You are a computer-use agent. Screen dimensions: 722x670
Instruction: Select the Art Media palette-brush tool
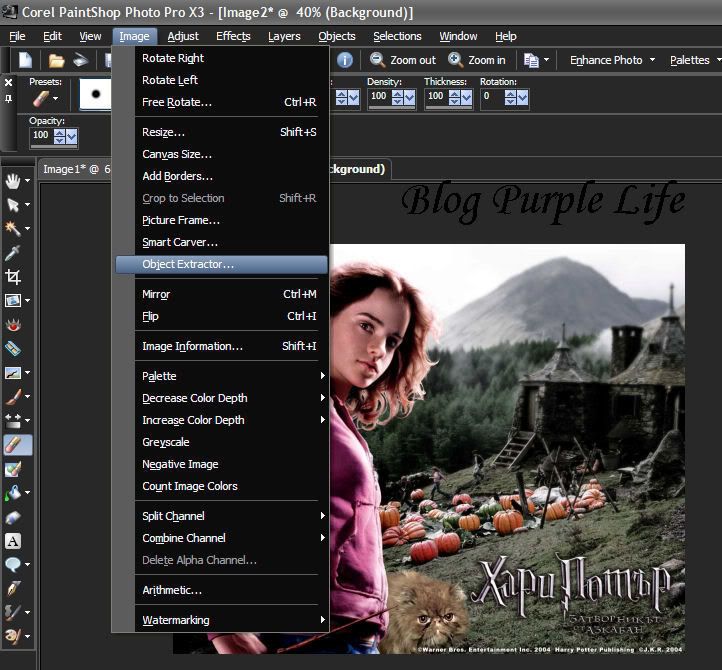tap(12, 636)
